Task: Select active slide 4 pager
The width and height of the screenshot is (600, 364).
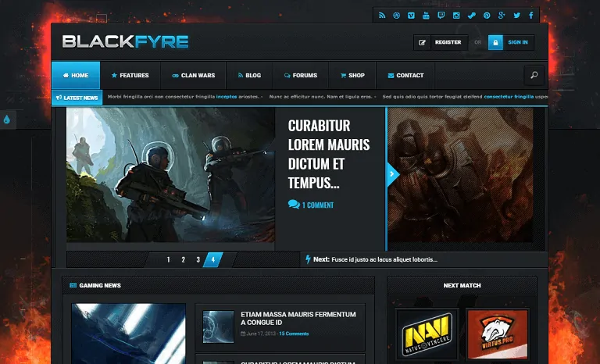Action: (212, 259)
